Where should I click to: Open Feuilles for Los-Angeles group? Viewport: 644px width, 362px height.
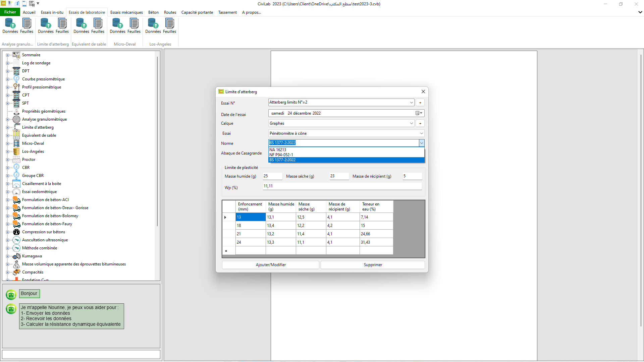point(169,26)
